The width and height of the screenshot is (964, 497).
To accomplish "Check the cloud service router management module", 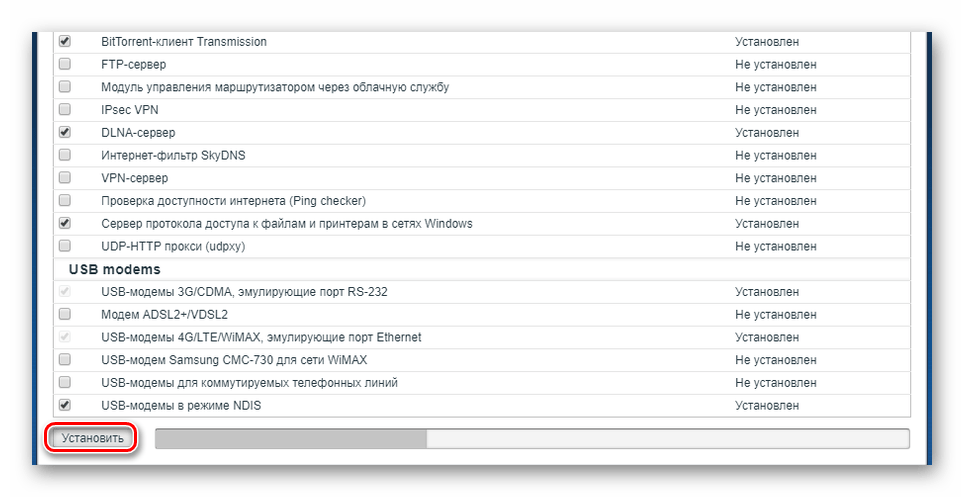I will 65,87.
